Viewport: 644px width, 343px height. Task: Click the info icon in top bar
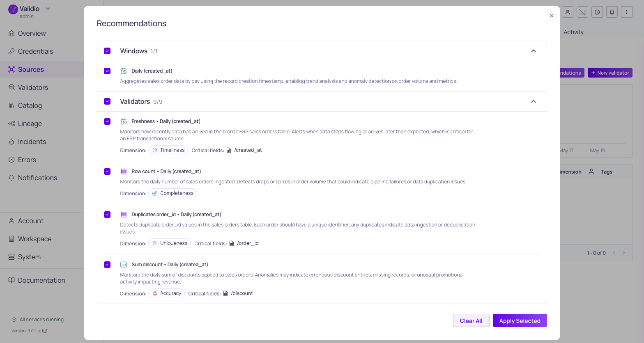(x=597, y=12)
